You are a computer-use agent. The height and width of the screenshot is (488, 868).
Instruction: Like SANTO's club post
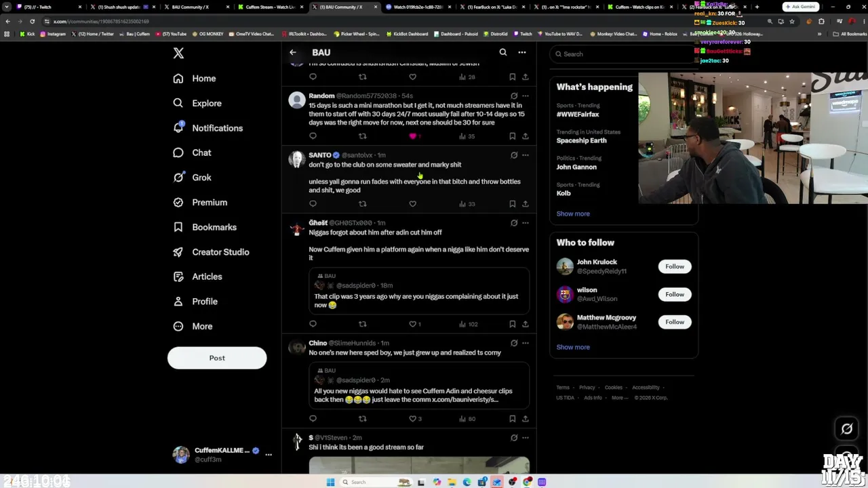(412, 204)
